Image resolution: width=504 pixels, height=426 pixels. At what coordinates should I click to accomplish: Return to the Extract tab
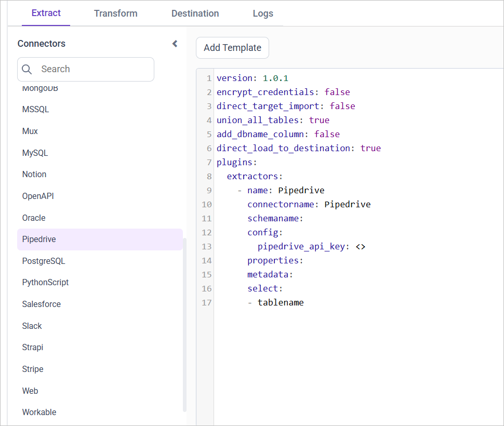tap(46, 14)
